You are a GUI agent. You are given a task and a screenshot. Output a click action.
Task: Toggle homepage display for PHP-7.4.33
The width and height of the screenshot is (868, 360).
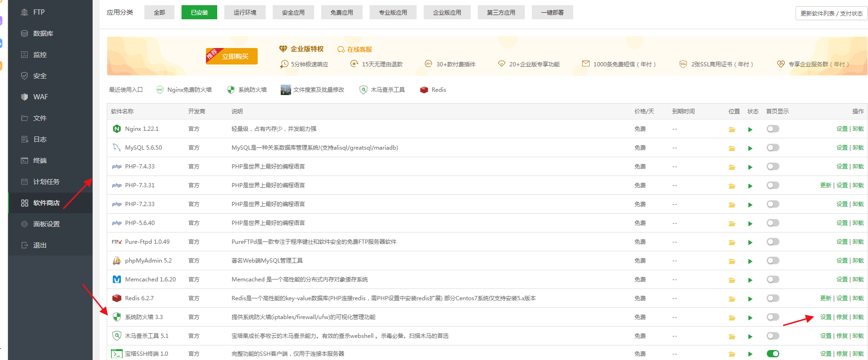pos(773,167)
